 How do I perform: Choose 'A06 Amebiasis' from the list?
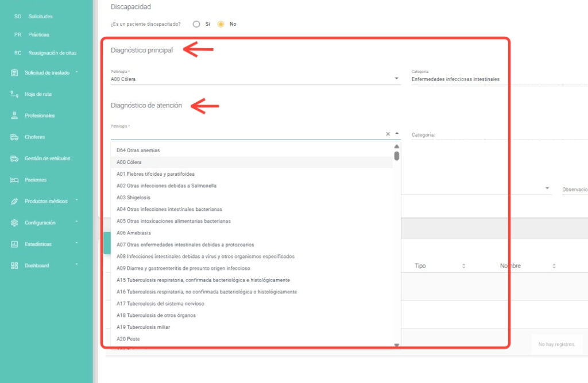134,233
